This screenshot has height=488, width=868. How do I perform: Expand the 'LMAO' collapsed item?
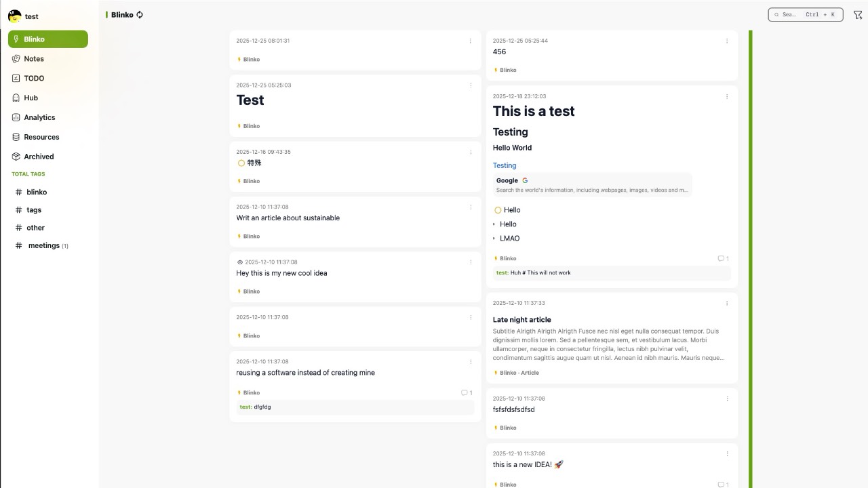(494, 239)
